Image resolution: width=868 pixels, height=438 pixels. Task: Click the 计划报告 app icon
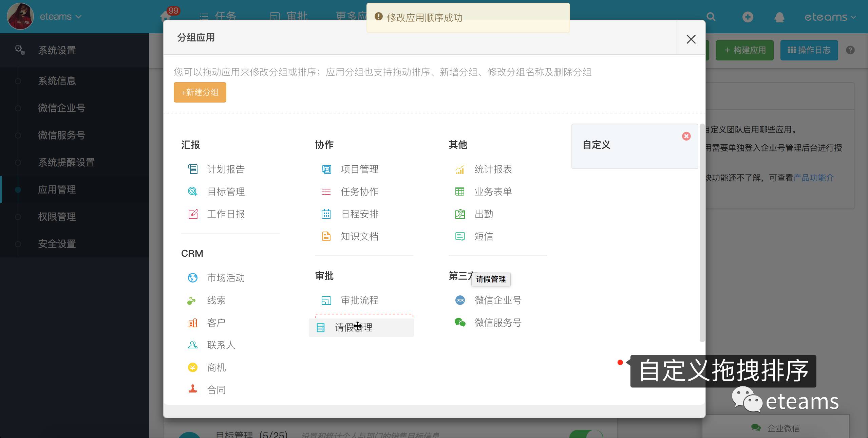tap(193, 169)
